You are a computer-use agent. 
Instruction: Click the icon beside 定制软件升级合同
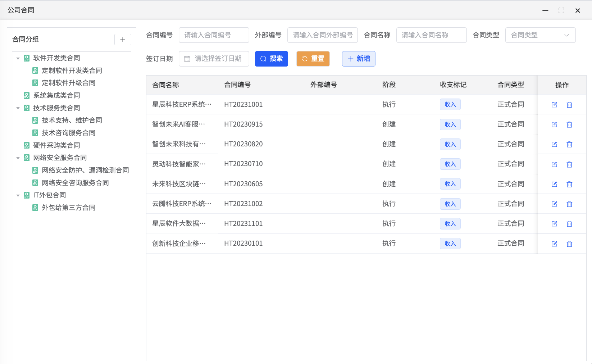pos(35,83)
